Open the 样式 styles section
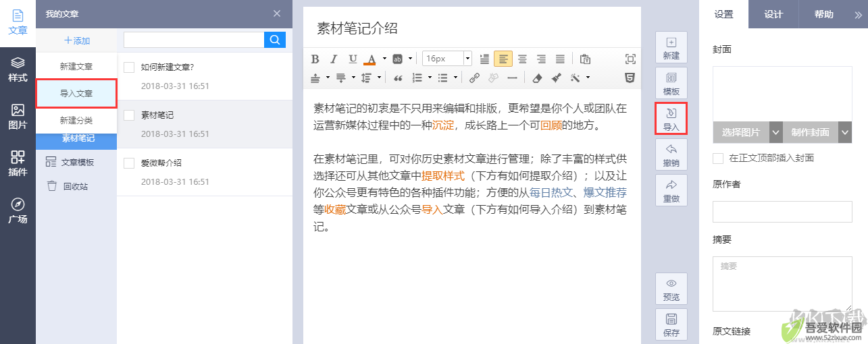The width and height of the screenshot is (868, 344). tap(18, 70)
